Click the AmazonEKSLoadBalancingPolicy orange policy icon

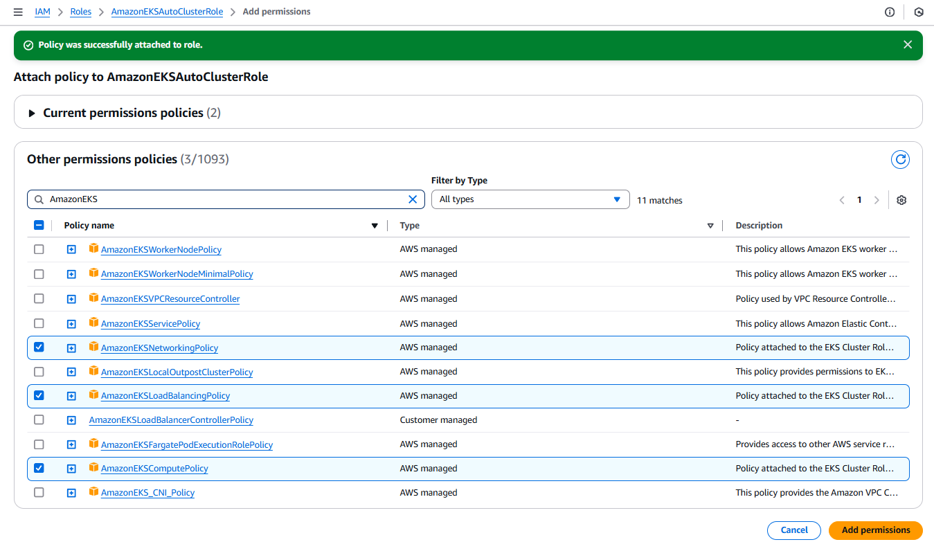[93, 395]
